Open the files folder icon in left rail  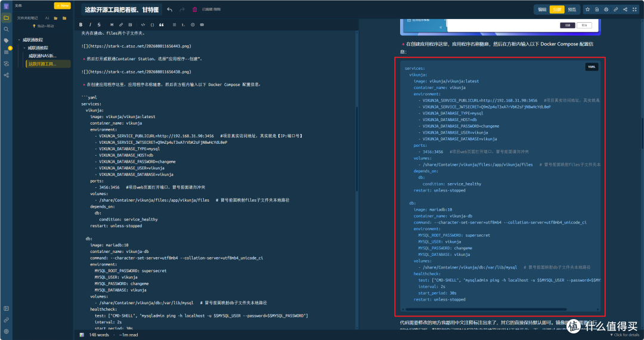click(x=6, y=18)
